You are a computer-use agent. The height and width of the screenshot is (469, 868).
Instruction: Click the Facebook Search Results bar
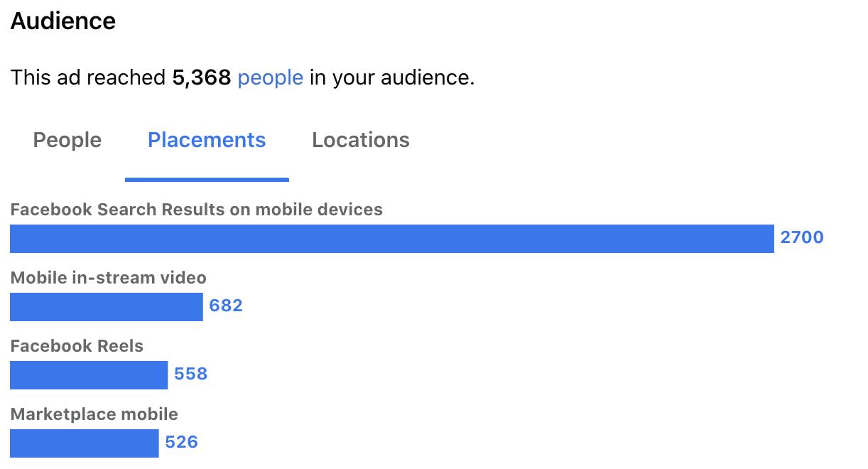tap(392, 239)
